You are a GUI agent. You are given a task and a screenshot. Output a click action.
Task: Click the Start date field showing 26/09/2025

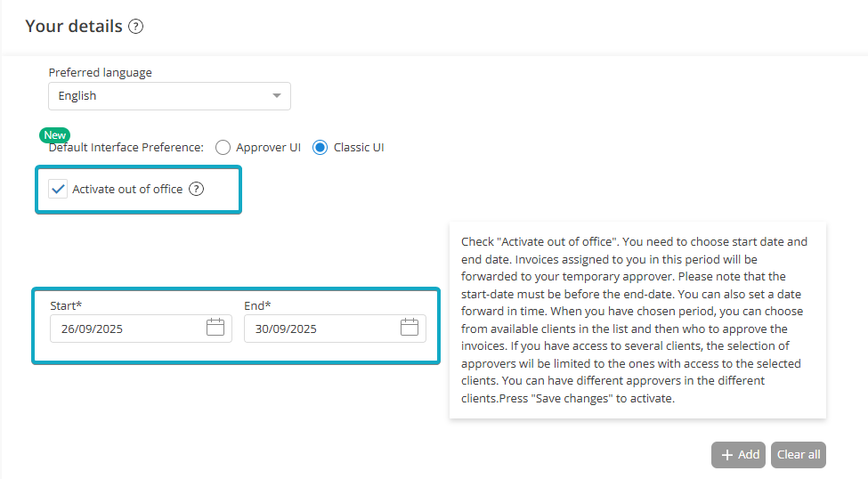(x=125, y=329)
